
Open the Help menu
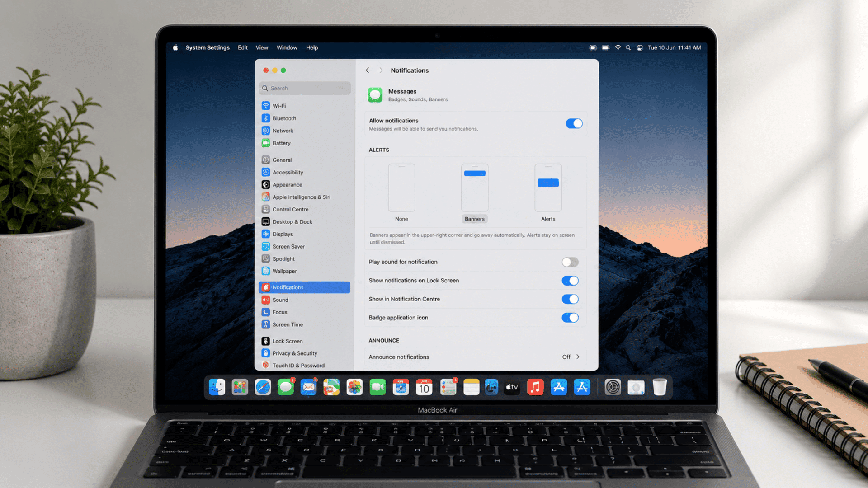[x=312, y=47]
